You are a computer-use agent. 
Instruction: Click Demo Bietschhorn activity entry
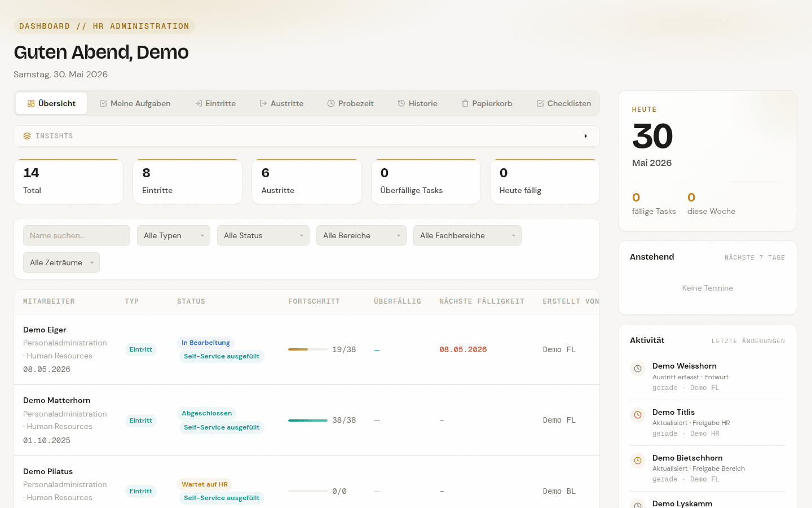point(708,468)
